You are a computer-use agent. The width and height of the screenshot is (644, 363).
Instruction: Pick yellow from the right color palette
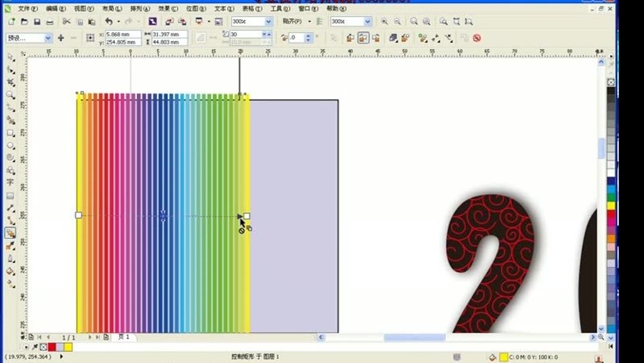coord(609,205)
